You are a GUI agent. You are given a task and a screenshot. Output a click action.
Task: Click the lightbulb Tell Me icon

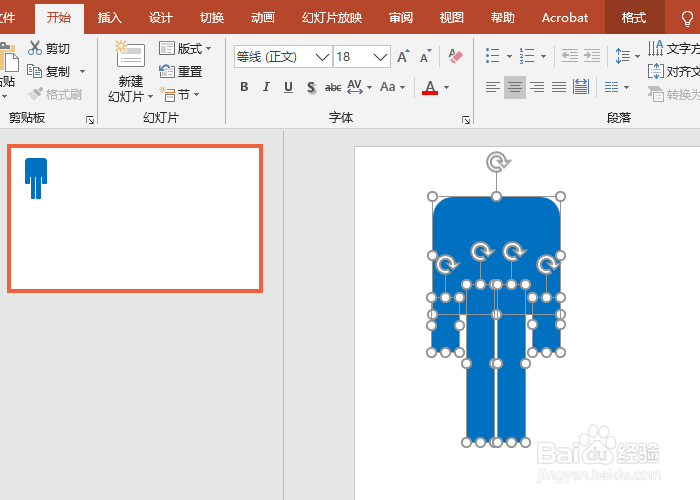687,19
